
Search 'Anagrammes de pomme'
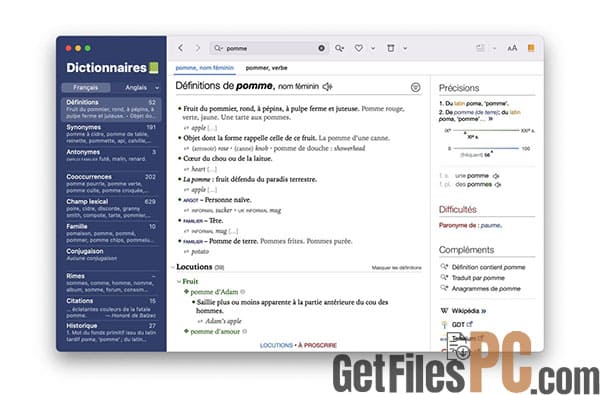click(486, 289)
